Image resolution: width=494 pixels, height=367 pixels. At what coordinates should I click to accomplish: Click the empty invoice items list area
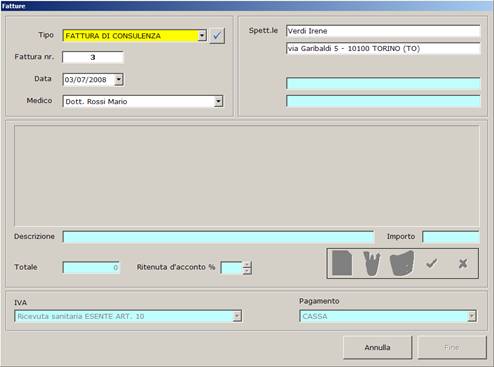pyautogui.click(x=247, y=176)
